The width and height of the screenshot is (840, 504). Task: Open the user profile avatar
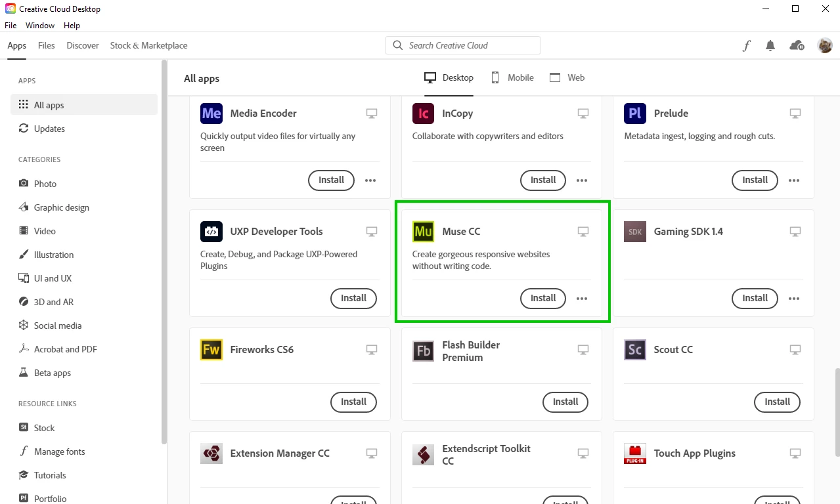click(x=825, y=45)
